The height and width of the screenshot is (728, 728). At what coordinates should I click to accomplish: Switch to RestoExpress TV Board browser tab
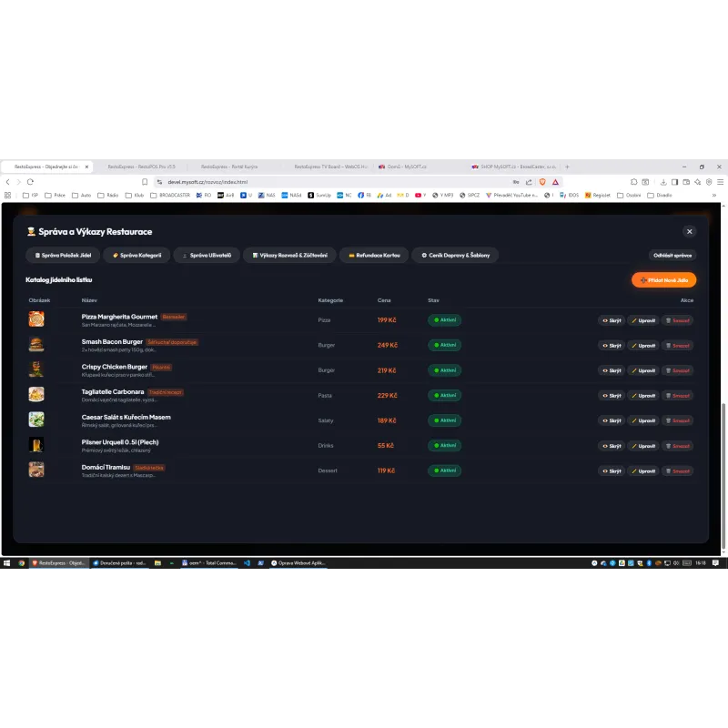coord(330,167)
